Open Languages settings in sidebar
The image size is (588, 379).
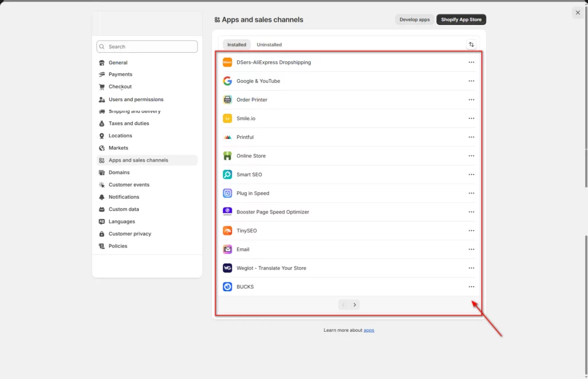[147, 222]
